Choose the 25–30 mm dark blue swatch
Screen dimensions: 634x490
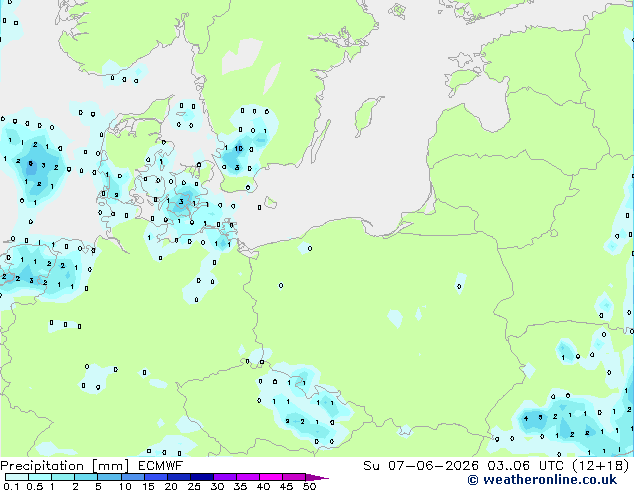(201, 477)
